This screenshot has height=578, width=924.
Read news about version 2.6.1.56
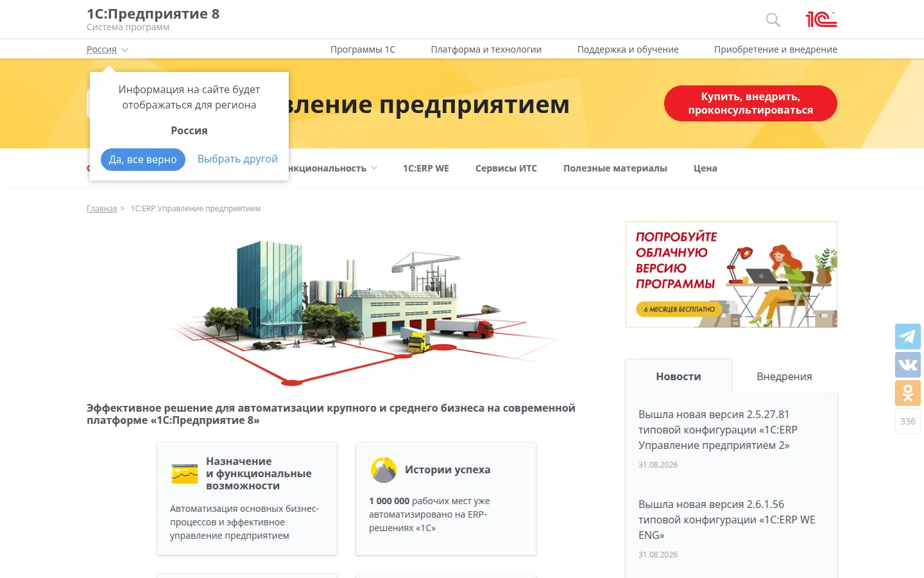tap(727, 520)
